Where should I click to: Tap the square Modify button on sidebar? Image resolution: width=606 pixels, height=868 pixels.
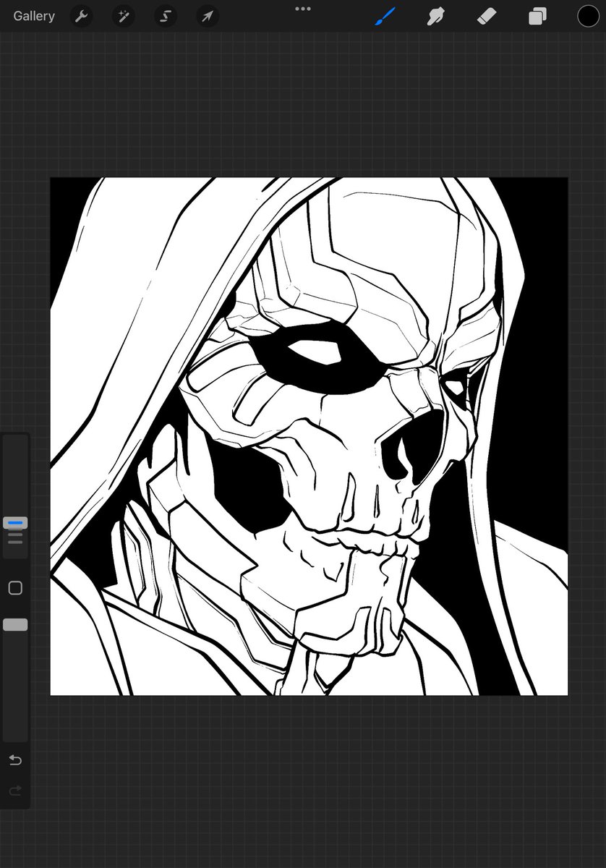pyautogui.click(x=15, y=588)
